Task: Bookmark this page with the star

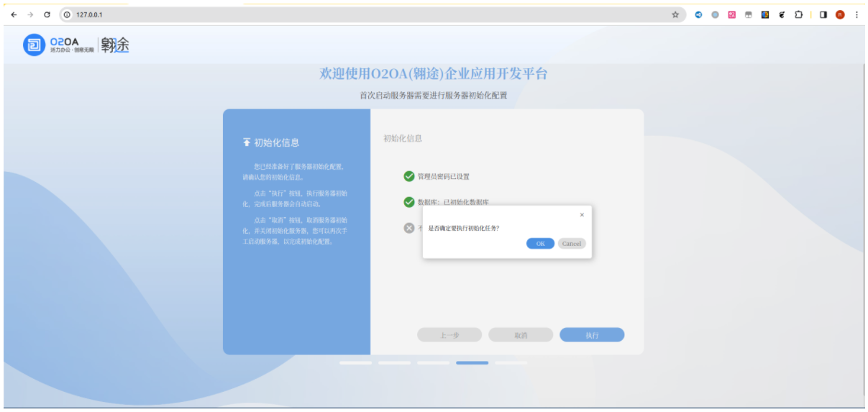Action: [675, 14]
